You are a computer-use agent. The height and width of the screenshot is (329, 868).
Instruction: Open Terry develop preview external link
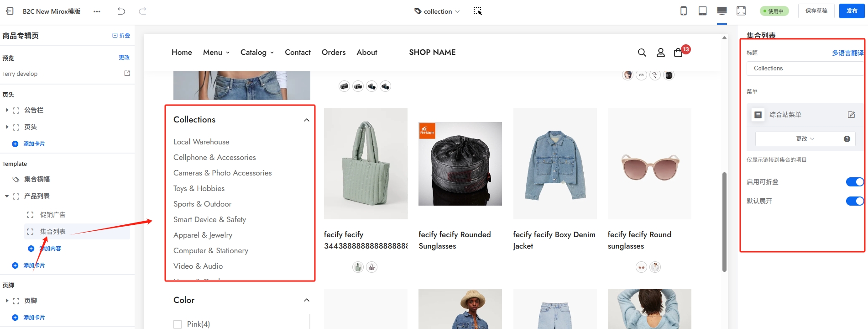(127, 74)
